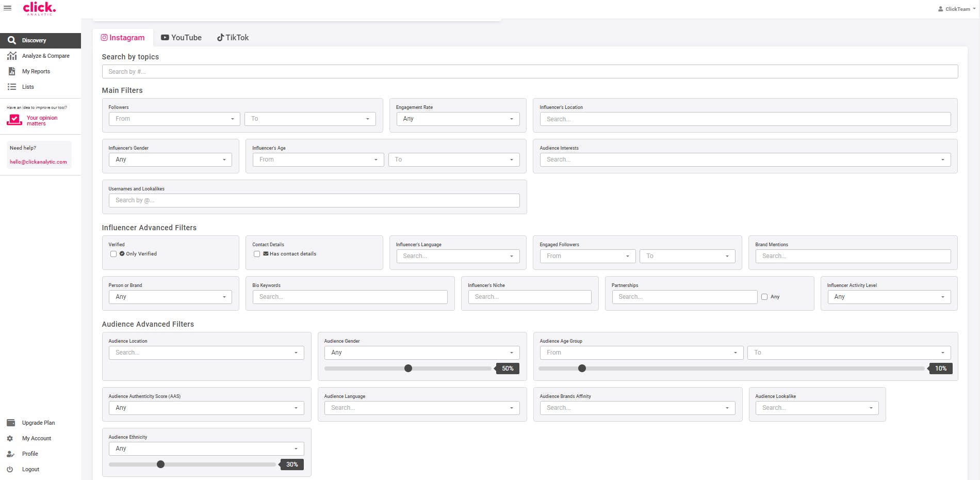The height and width of the screenshot is (480, 980).
Task: Click the TikTok logo icon
Action: pyautogui.click(x=220, y=38)
